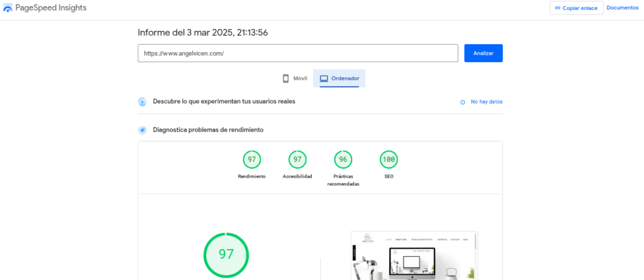
Task: Click Descubre lo que experimentan tus usuarios reales
Action: pos(224,101)
